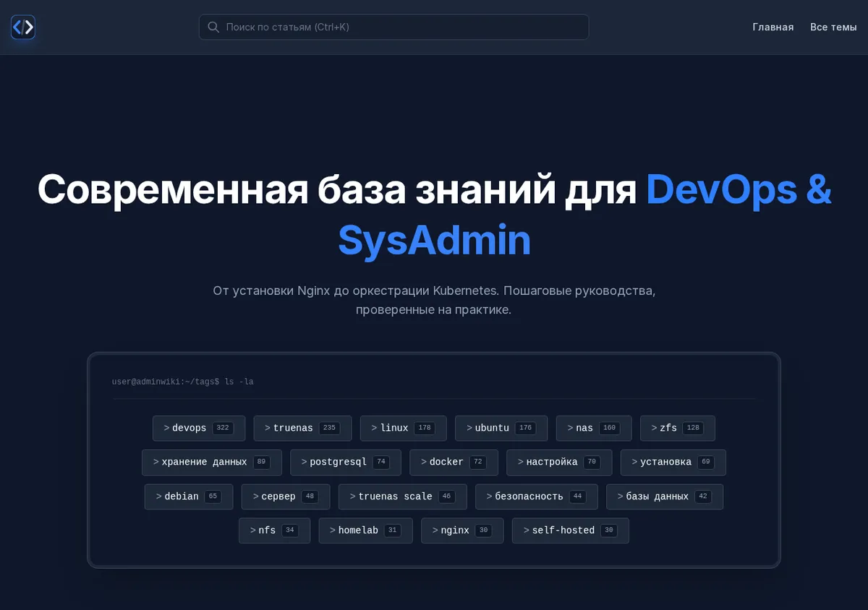The image size is (868, 610).
Task: Click the site logo code-brackets icon
Action: pyautogui.click(x=23, y=27)
